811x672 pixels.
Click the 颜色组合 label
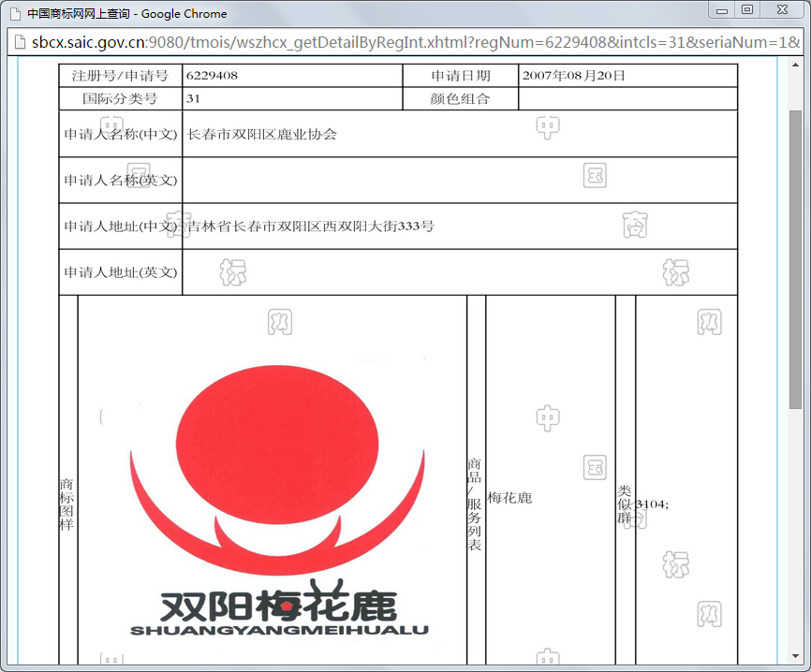(460, 98)
